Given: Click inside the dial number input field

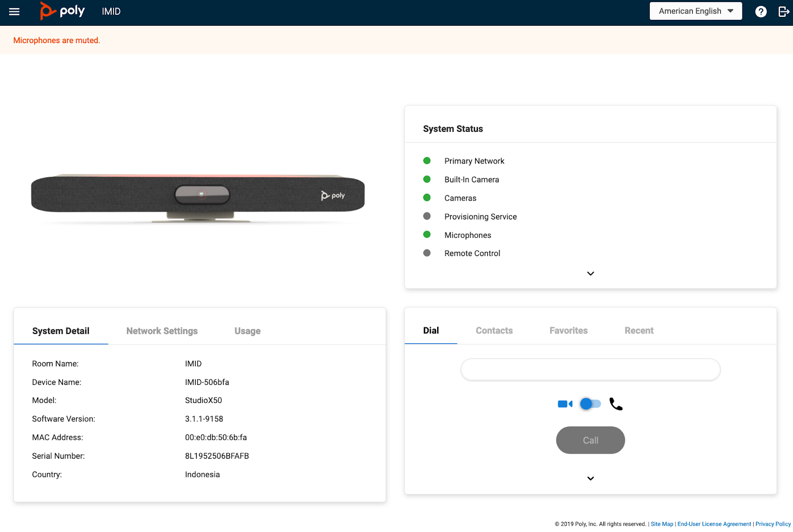Looking at the screenshot, I should pos(590,370).
